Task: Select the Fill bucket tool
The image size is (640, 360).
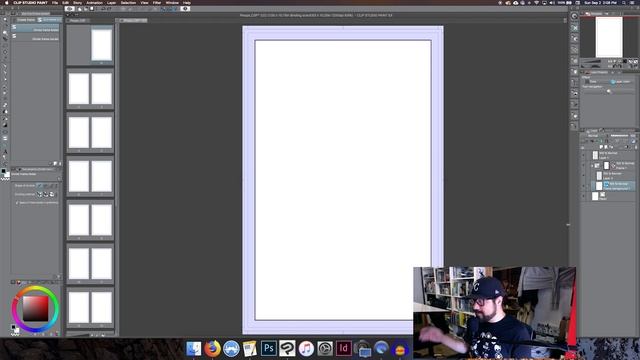Action: point(5,118)
